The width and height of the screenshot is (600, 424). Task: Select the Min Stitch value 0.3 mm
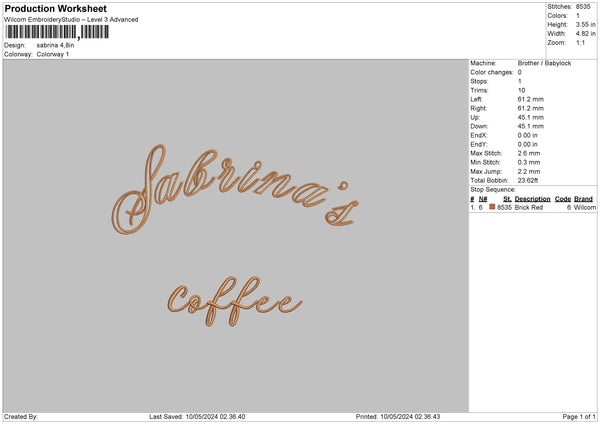[529, 162]
